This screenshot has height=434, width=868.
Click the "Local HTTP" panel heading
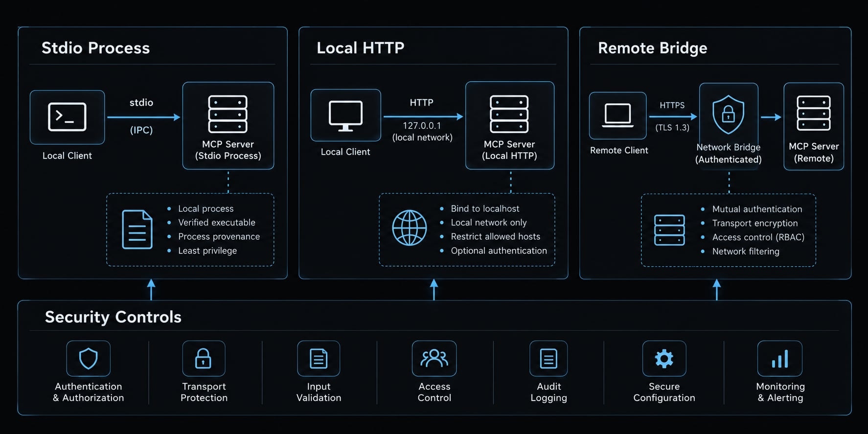coord(361,48)
